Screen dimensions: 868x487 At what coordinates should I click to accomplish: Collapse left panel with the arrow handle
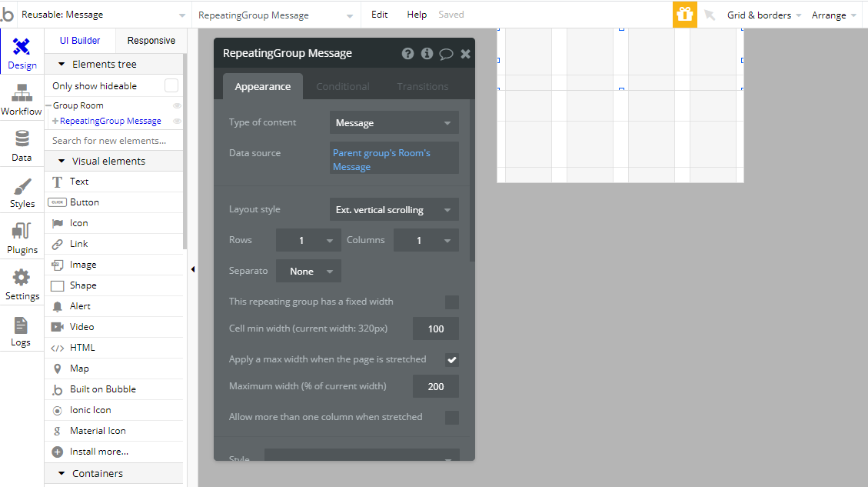tap(193, 269)
